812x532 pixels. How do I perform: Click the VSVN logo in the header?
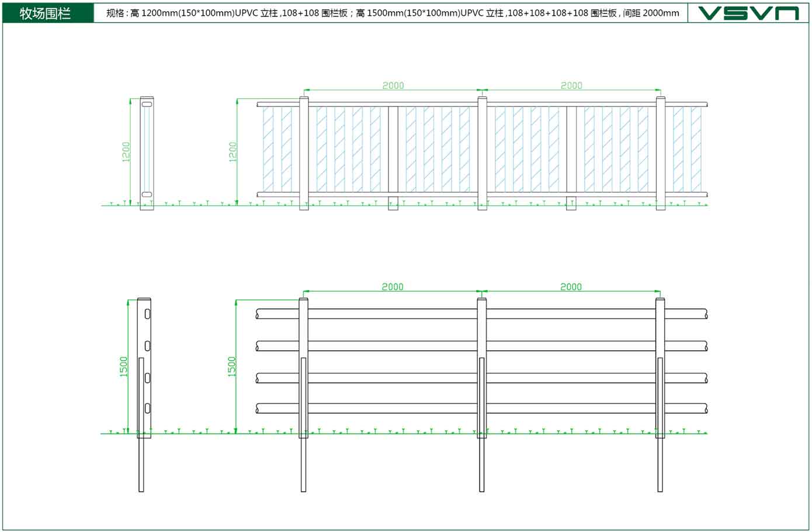[x=748, y=13]
